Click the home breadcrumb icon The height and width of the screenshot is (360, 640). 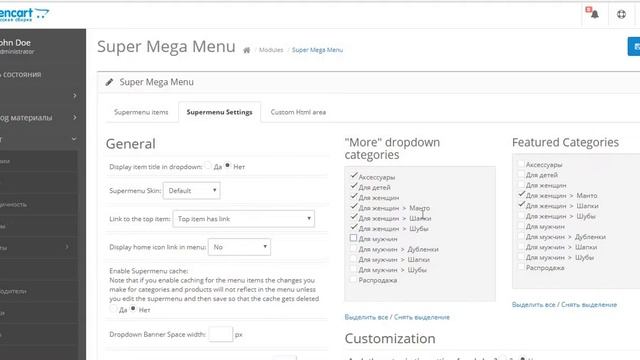[x=247, y=50]
